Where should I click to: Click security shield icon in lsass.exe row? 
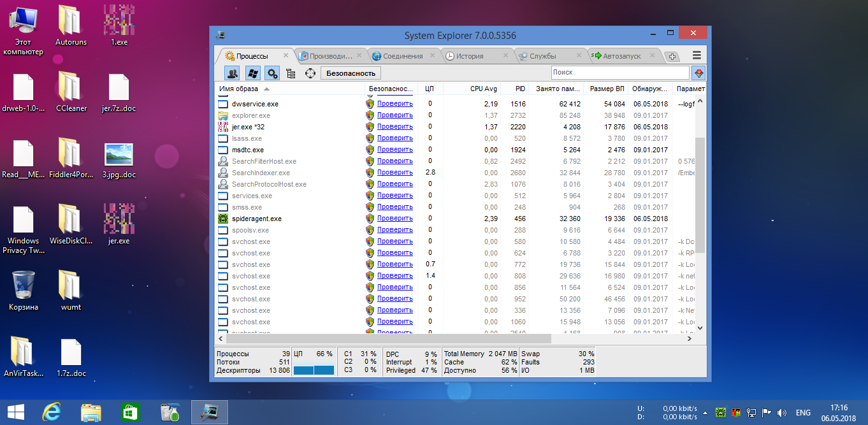370,138
